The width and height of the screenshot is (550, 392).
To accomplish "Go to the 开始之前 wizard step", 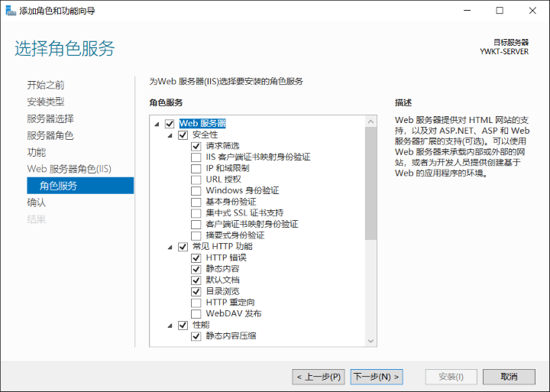I will pos(46,85).
